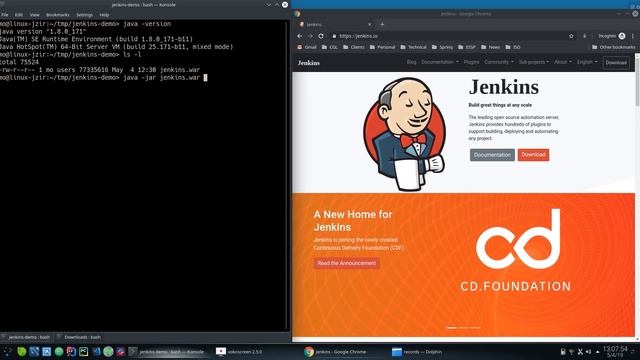Open the Technical bookmarks folder
This screenshot has height=360, width=640.
point(413,47)
